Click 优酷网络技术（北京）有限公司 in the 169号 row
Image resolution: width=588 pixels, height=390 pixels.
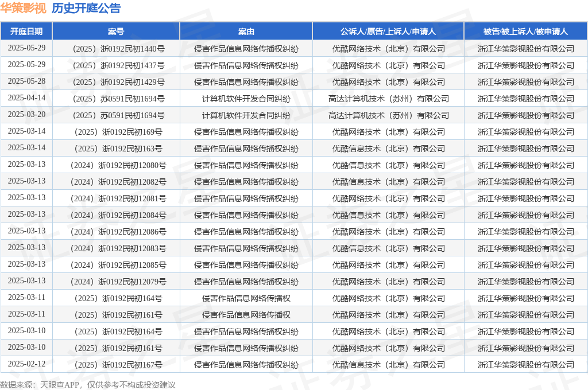click(x=389, y=132)
